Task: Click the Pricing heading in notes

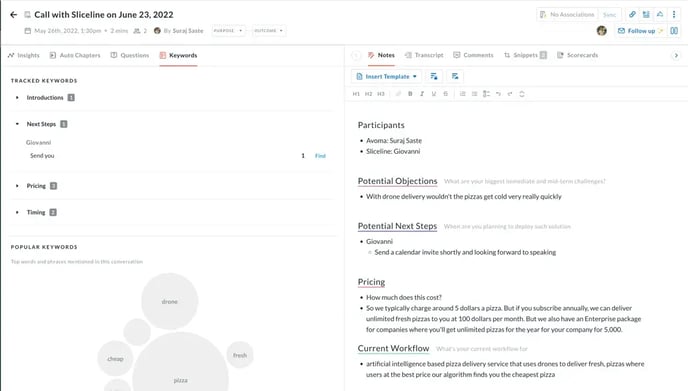Action: pyautogui.click(x=371, y=282)
